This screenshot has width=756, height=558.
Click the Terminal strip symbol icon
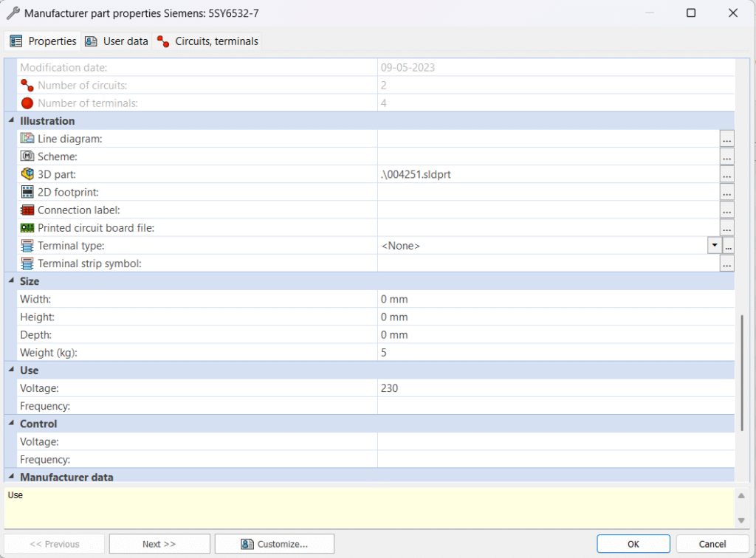coord(27,263)
